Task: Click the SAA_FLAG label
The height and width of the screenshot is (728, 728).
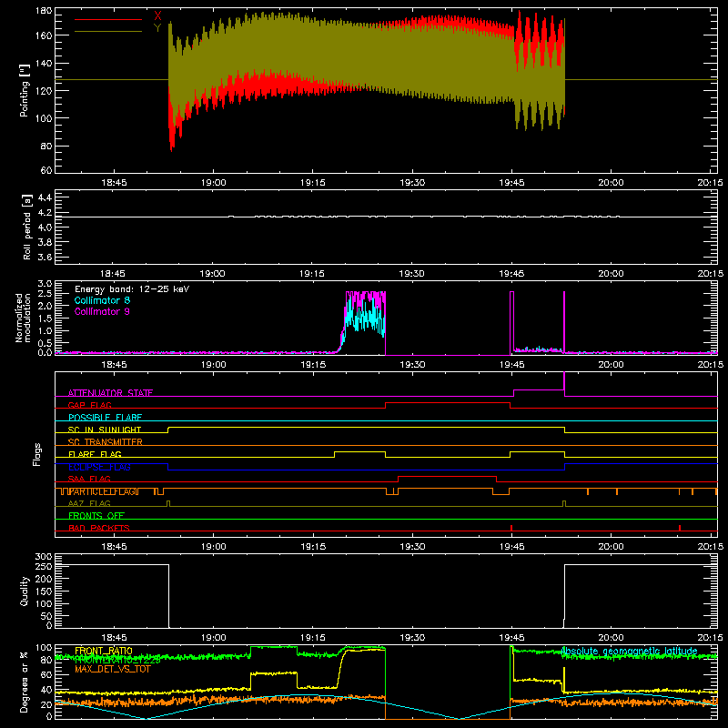Action: pyautogui.click(x=89, y=480)
